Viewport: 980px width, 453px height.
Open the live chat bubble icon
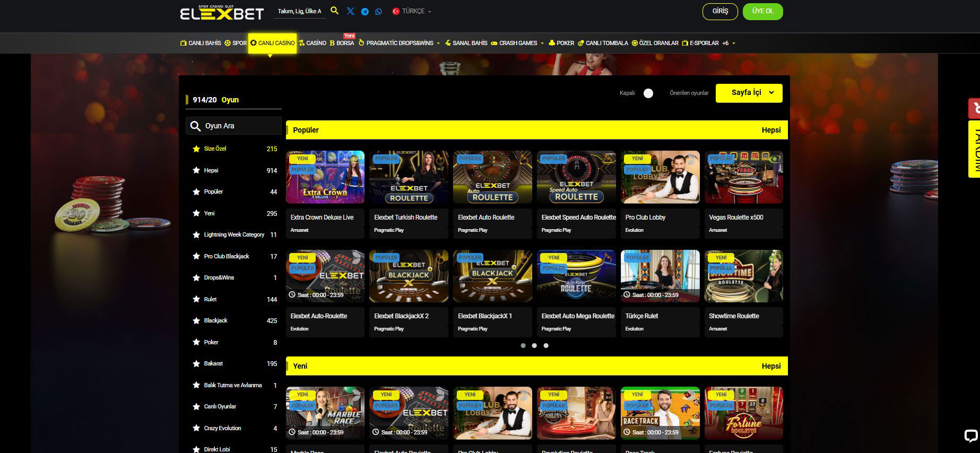[970, 436]
